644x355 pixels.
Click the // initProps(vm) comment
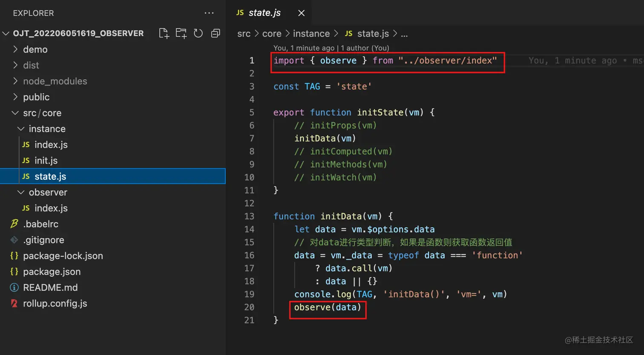[x=336, y=126]
